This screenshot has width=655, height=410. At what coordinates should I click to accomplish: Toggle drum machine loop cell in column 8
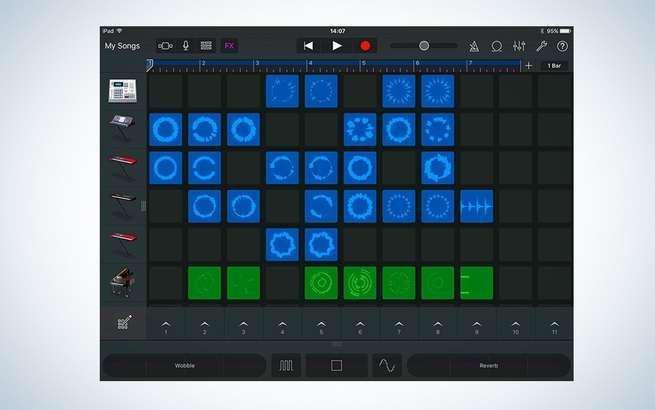[x=438, y=91]
